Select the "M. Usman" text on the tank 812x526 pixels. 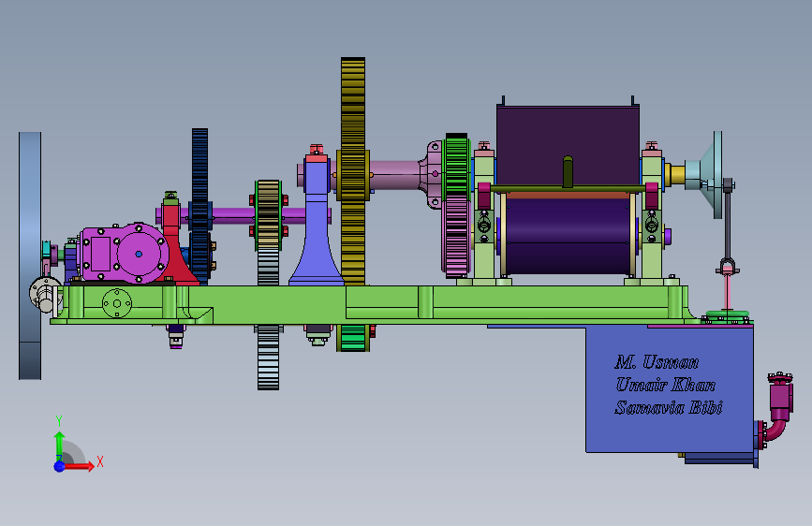point(657,362)
